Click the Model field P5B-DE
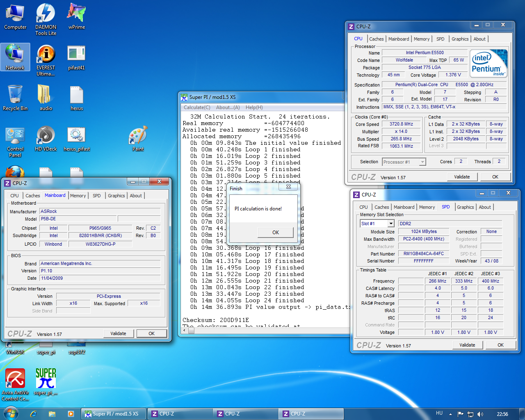Viewport: 525px width, 420px height. pyautogui.click(x=78, y=219)
